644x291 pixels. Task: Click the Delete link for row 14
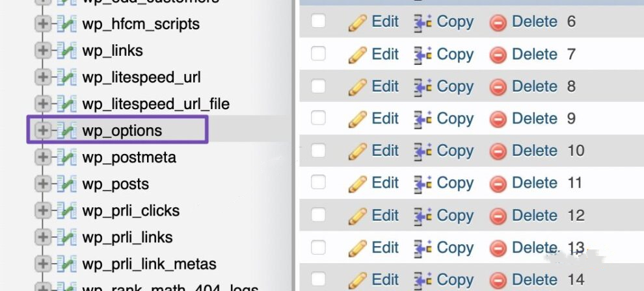pos(534,279)
